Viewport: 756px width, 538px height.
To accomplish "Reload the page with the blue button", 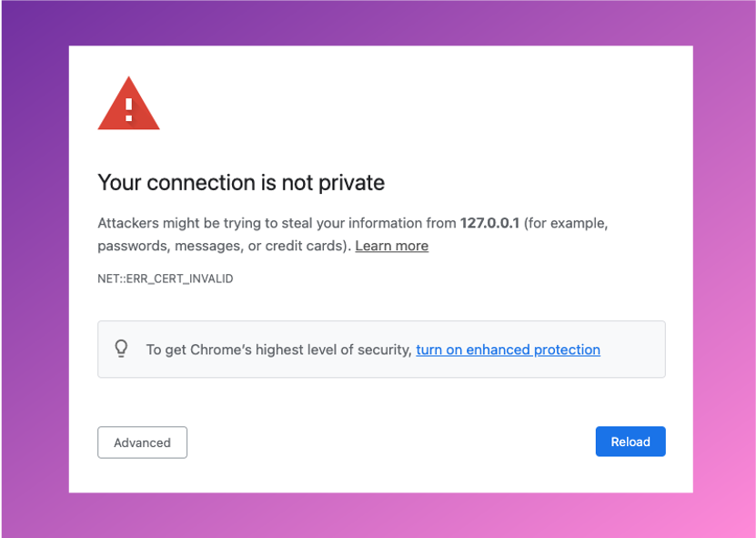I will pyautogui.click(x=630, y=442).
